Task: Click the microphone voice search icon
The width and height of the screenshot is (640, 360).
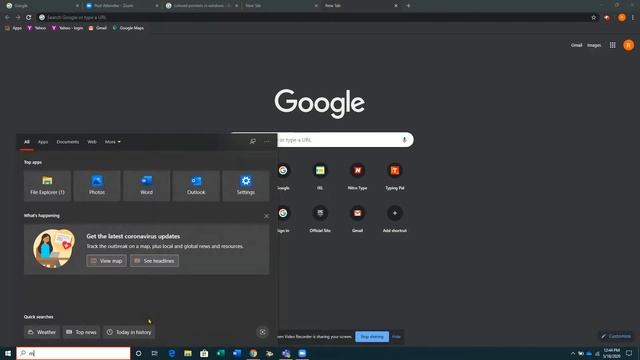Action: tap(404, 140)
